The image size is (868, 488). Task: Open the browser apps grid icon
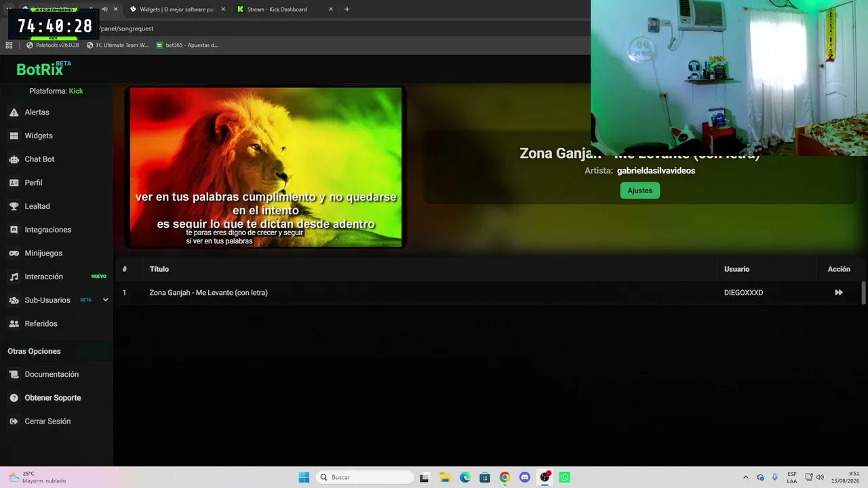click(9, 45)
